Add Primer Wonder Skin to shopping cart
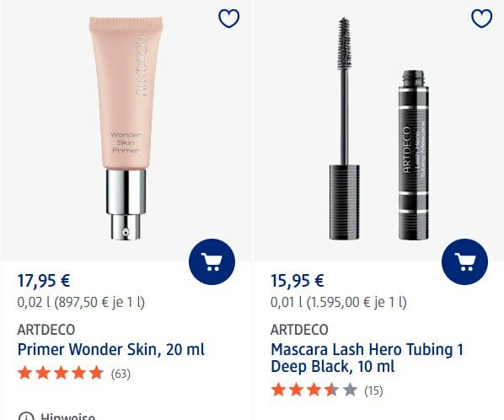 click(x=212, y=261)
